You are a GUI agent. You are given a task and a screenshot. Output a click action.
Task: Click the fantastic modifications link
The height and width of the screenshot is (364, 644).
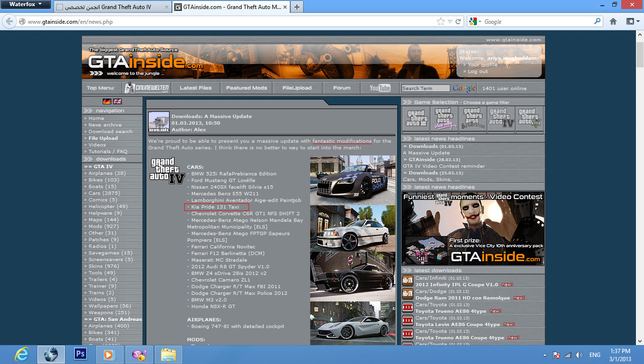[x=342, y=141]
